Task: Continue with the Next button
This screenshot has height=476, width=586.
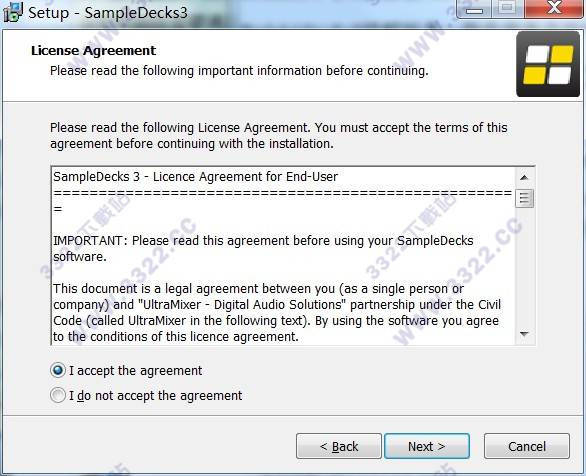Action: [427, 446]
